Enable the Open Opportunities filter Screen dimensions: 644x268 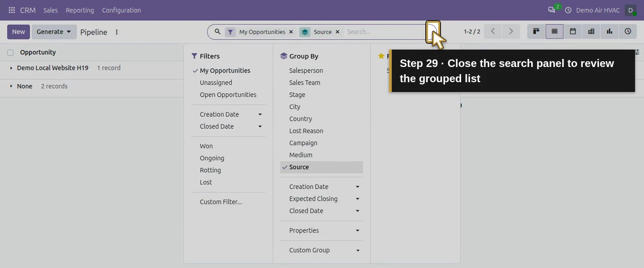click(x=228, y=95)
